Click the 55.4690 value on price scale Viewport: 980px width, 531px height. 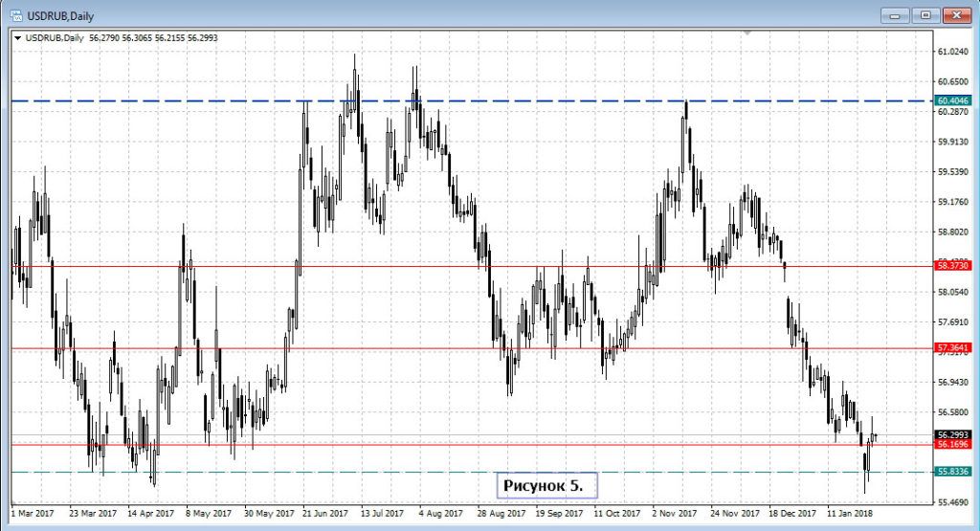(x=955, y=502)
